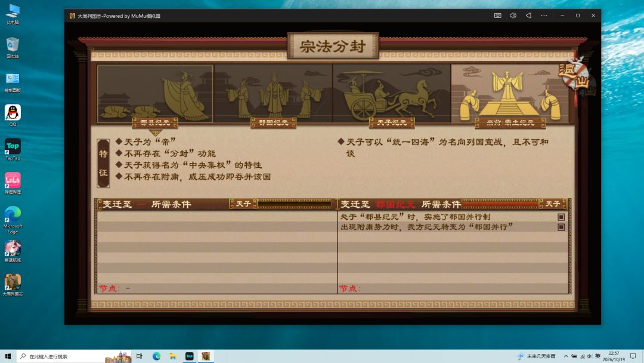Launch 碧蓝航线 desktop shortcut

point(13,251)
